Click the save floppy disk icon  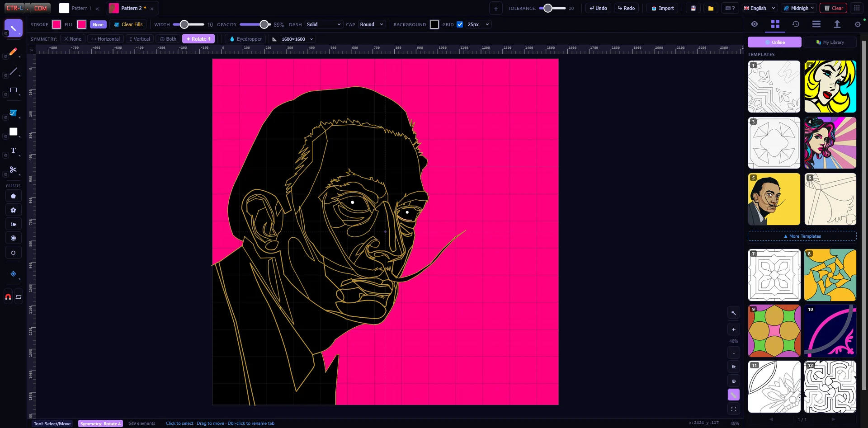693,8
